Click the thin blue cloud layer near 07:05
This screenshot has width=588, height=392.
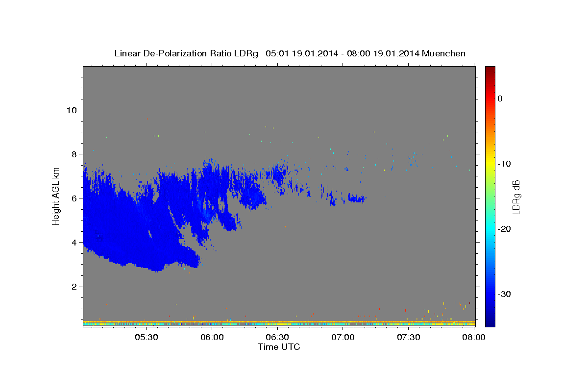coord(356,198)
